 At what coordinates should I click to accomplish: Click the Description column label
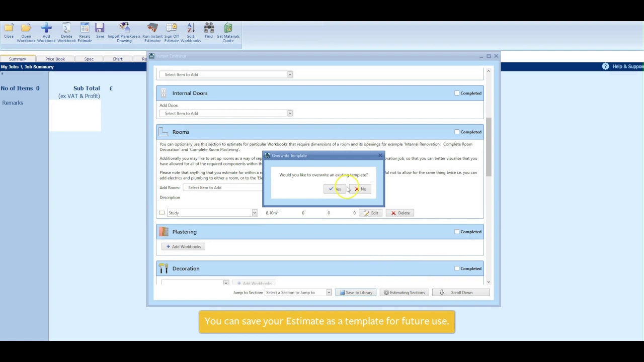(170, 198)
